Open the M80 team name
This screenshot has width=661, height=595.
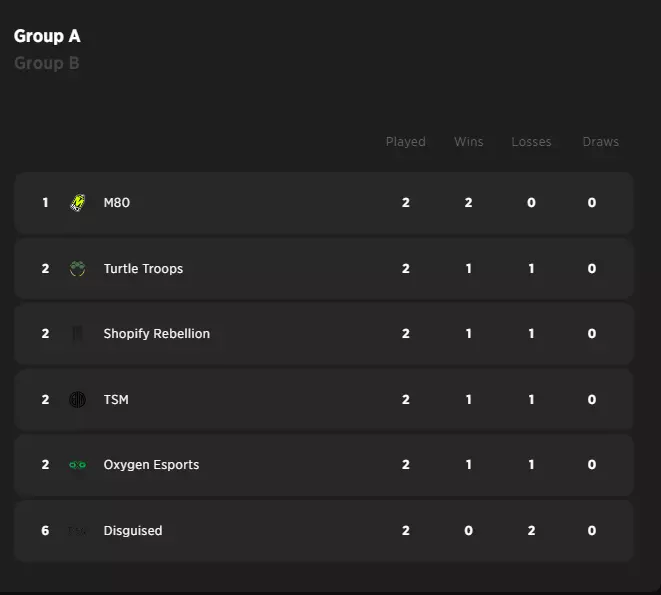pyautogui.click(x=117, y=203)
